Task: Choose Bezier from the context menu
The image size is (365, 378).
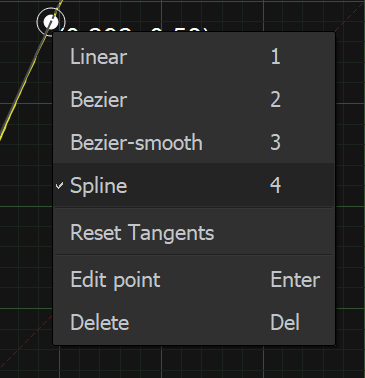Action: click(x=194, y=99)
